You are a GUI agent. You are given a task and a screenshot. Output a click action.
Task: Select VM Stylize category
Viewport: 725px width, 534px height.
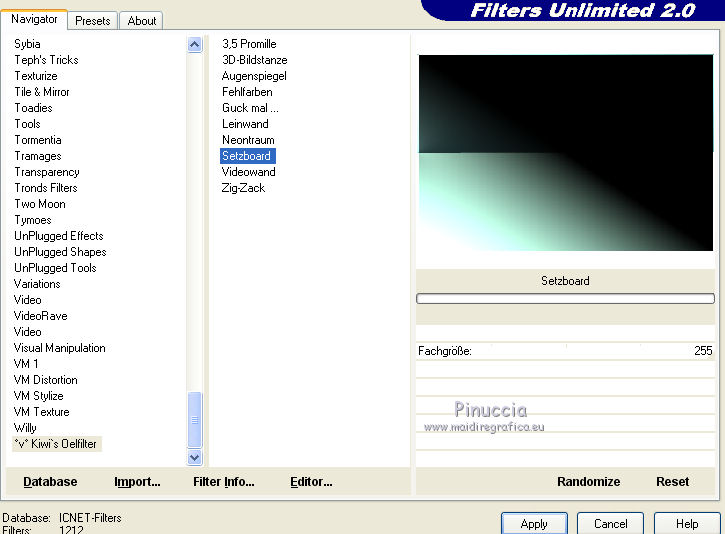coord(38,396)
